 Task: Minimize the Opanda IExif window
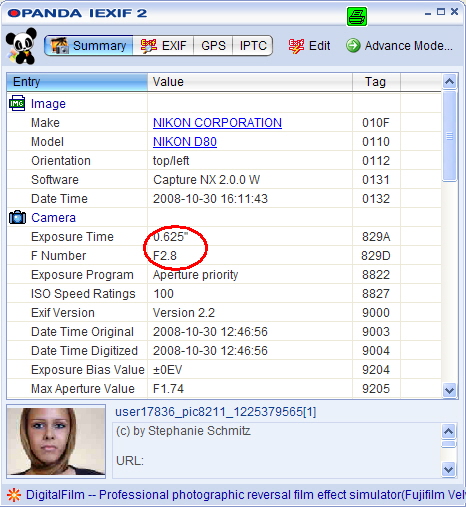pyautogui.click(x=428, y=13)
